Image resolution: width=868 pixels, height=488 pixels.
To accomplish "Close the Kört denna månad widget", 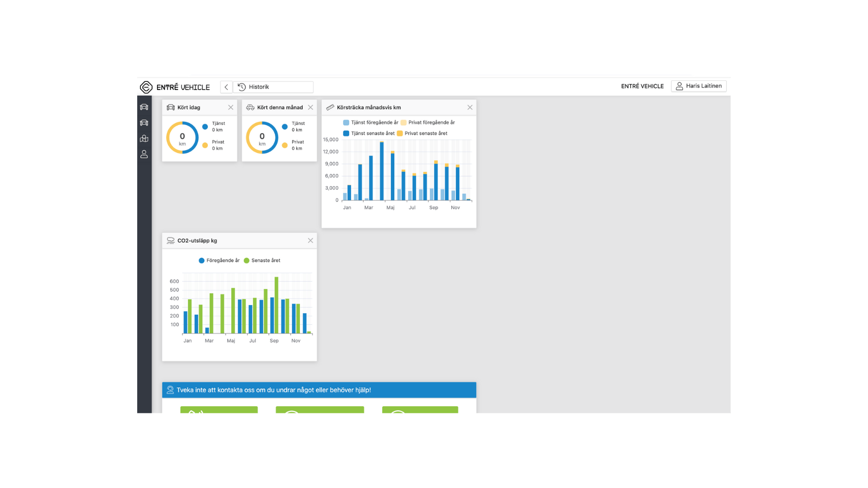I will click(311, 107).
